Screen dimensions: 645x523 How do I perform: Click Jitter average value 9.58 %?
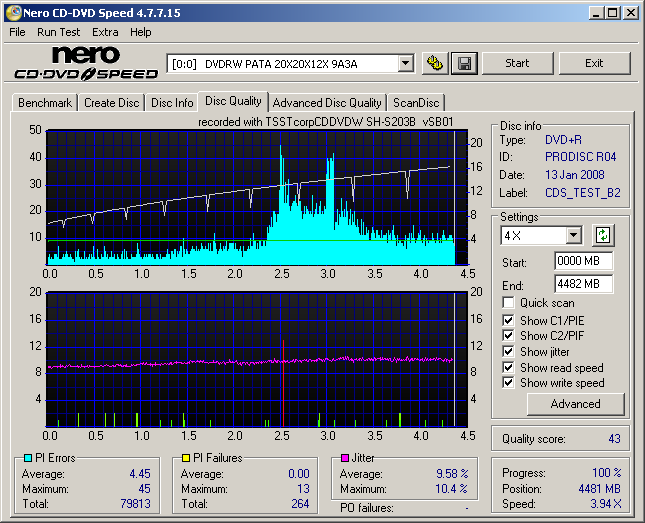452,474
